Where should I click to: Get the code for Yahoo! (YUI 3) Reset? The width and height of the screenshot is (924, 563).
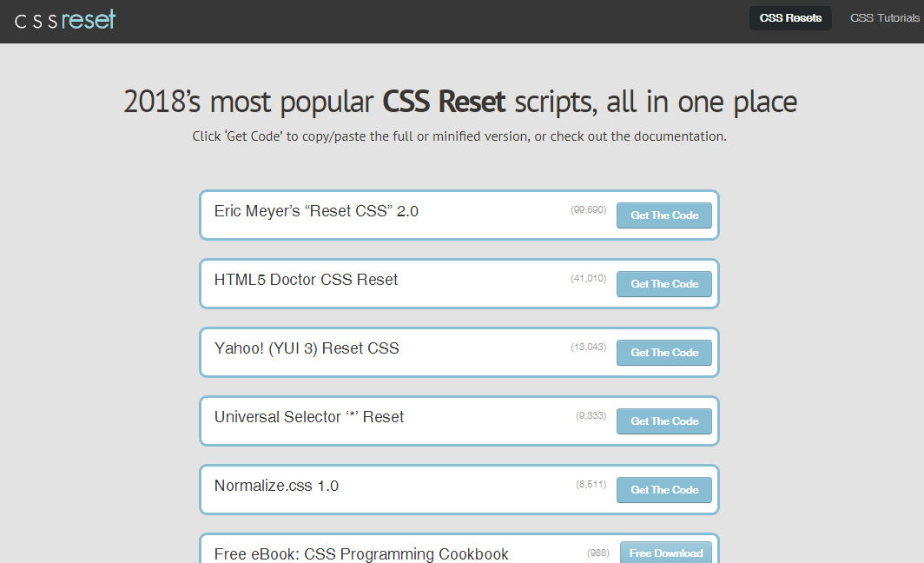click(664, 353)
